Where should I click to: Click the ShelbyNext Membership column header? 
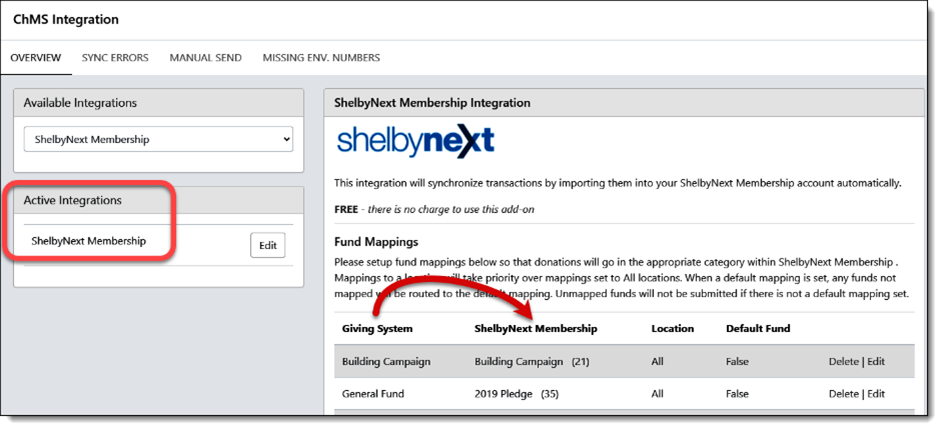coord(536,329)
